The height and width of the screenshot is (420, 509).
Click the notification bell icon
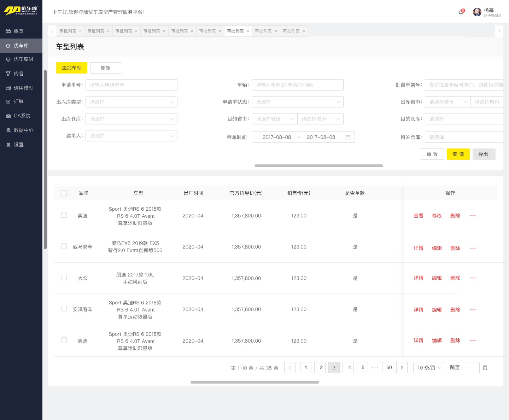pos(461,12)
